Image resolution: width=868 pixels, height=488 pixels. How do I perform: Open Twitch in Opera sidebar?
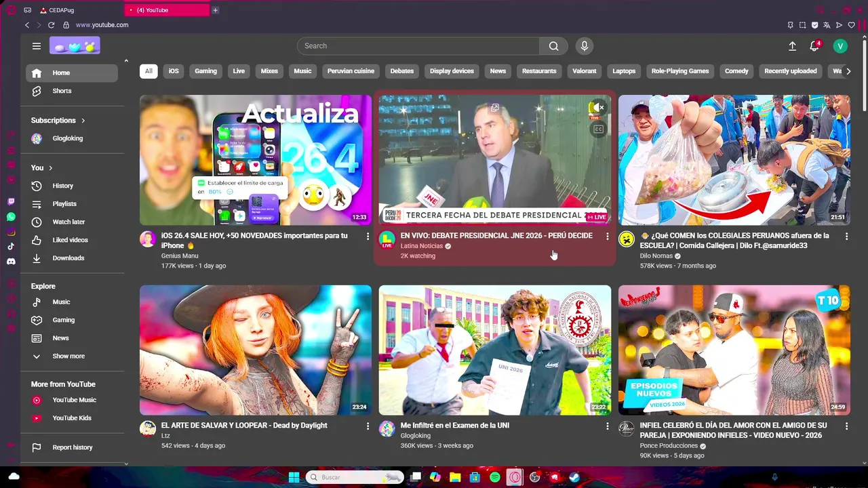click(11, 202)
